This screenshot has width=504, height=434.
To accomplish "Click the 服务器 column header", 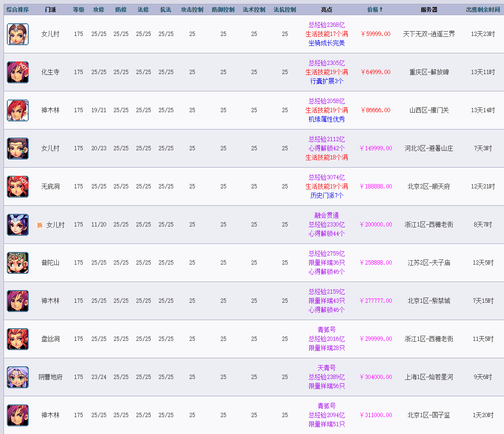I will click(x=429, y=10).
